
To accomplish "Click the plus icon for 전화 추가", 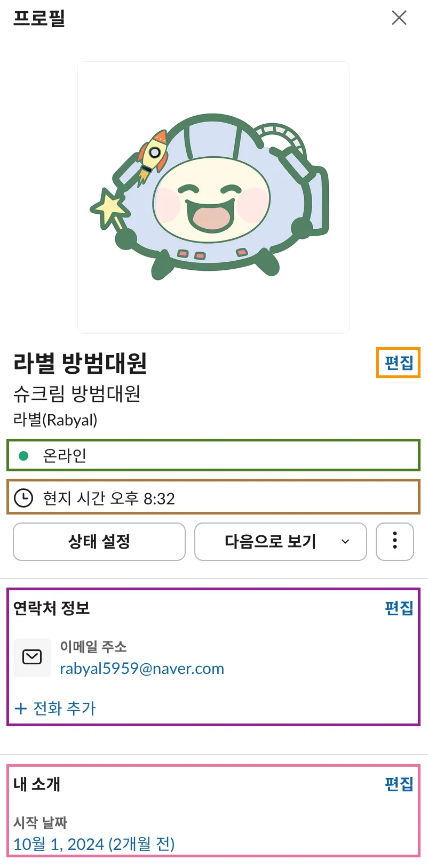I will pos(21,709).
